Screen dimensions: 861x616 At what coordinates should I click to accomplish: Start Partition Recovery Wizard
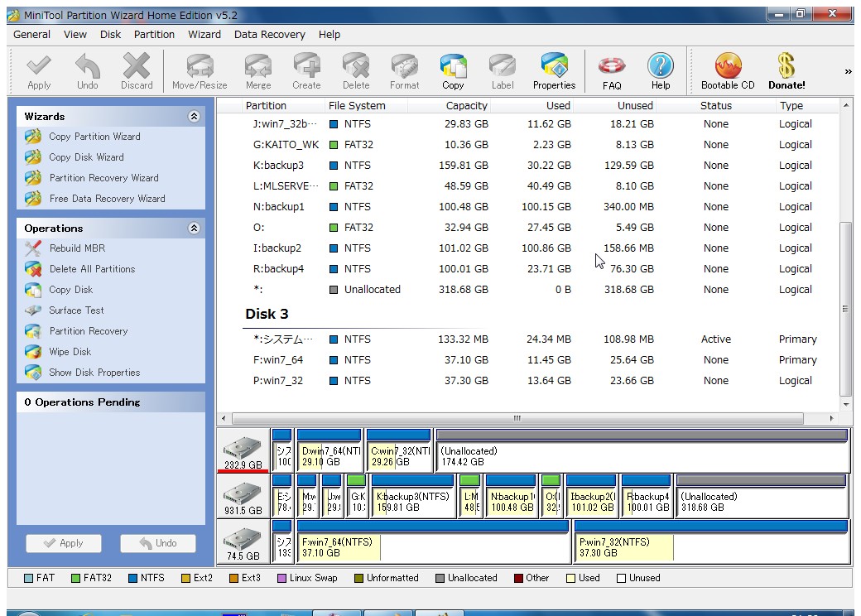pyautogui.click(x=103, y=178)
